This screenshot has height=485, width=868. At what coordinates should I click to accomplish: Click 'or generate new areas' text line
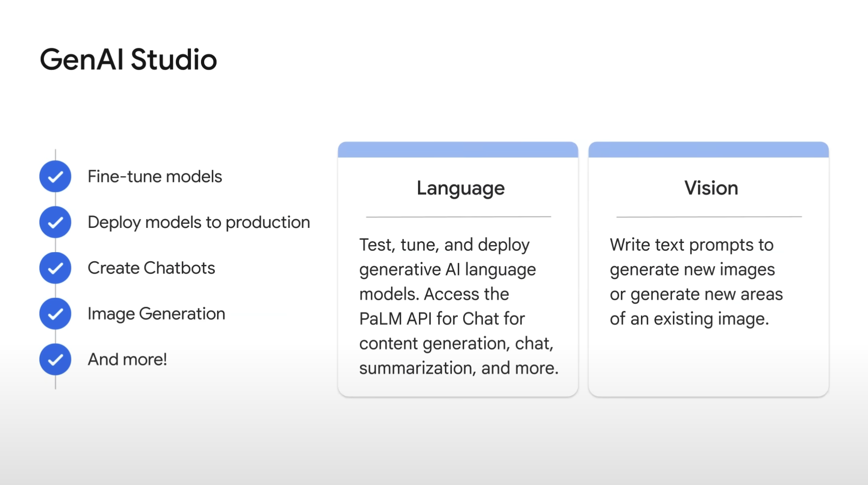[x=696, y=295]
